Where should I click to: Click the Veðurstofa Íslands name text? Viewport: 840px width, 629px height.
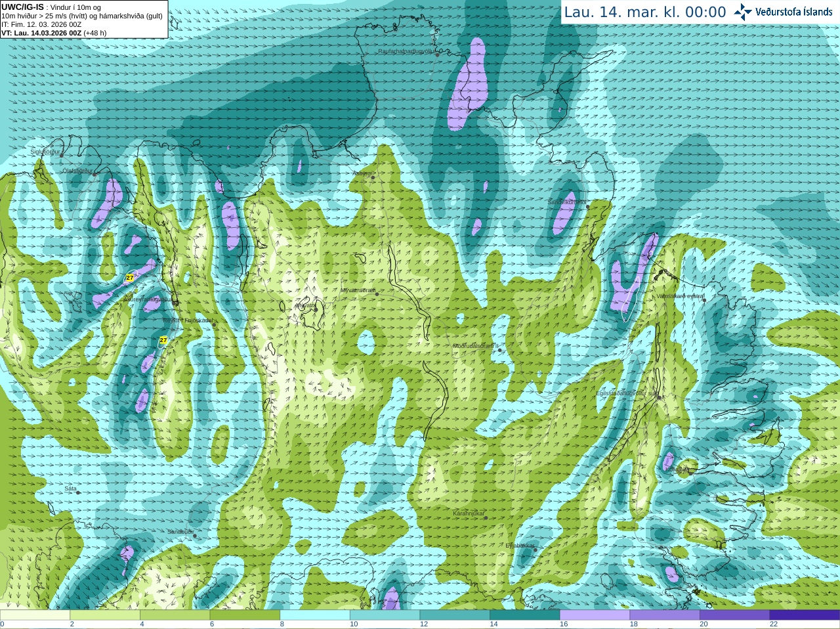[x=793, y=12]
